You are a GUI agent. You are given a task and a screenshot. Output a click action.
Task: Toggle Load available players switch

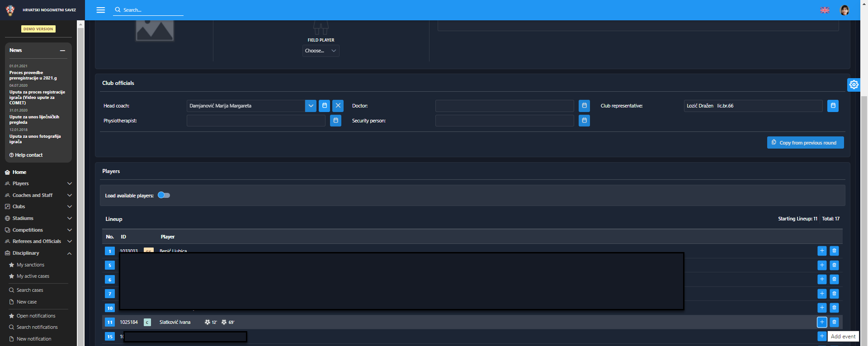coord(164,196)
